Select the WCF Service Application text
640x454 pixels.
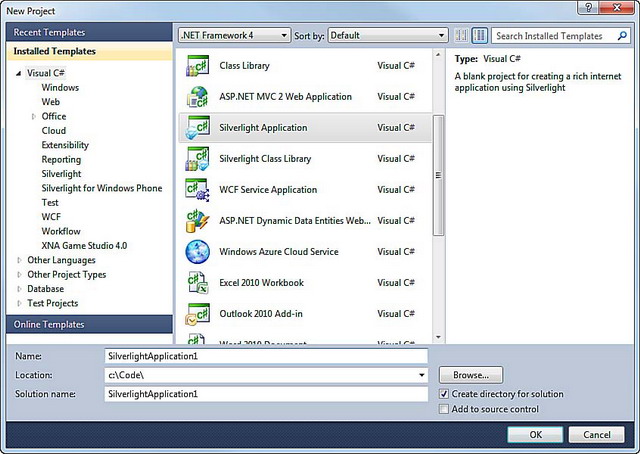click(x=268, y=190)
